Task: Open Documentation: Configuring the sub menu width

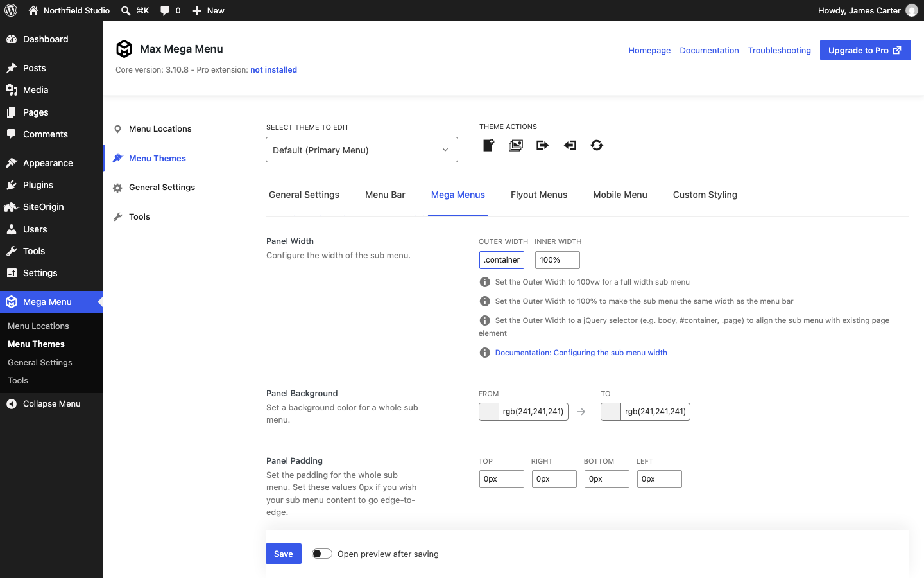Action: [581, 353]
